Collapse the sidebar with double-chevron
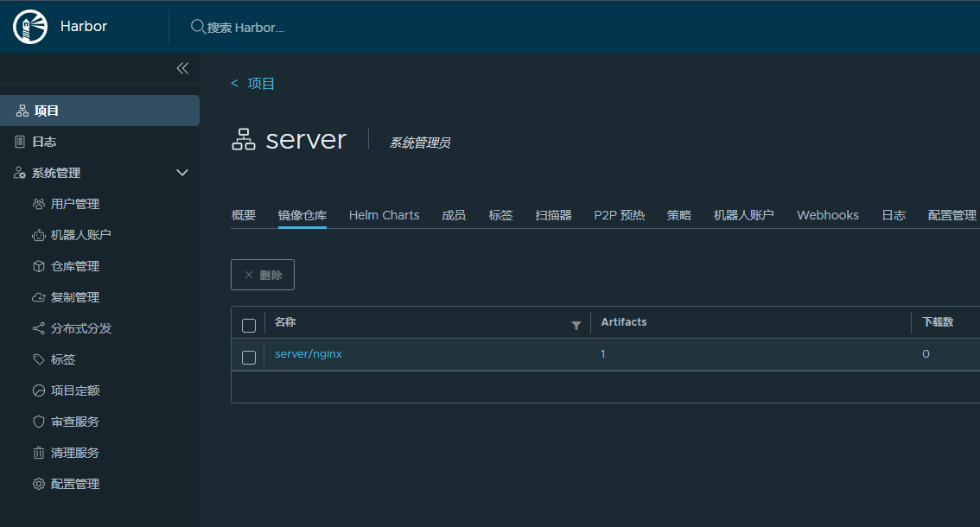 182,68
